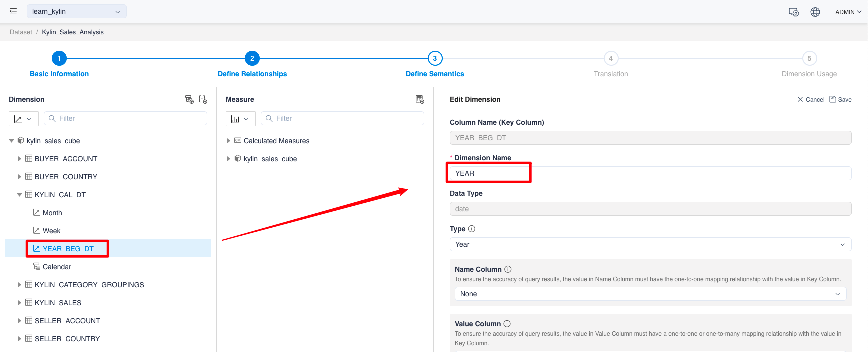The image size is (868, 352).
Task: Click Cancel in Edit Dimension panel
Action: pyautogui.click(x=811, y=99)
